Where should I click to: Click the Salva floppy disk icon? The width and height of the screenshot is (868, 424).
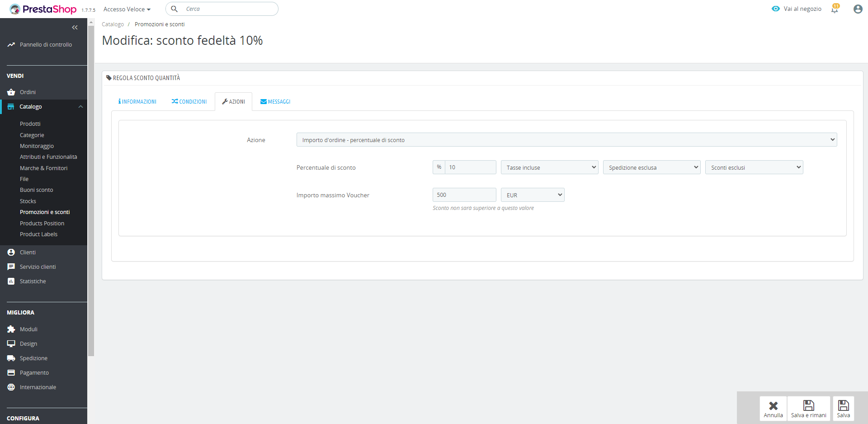(844, 405)
